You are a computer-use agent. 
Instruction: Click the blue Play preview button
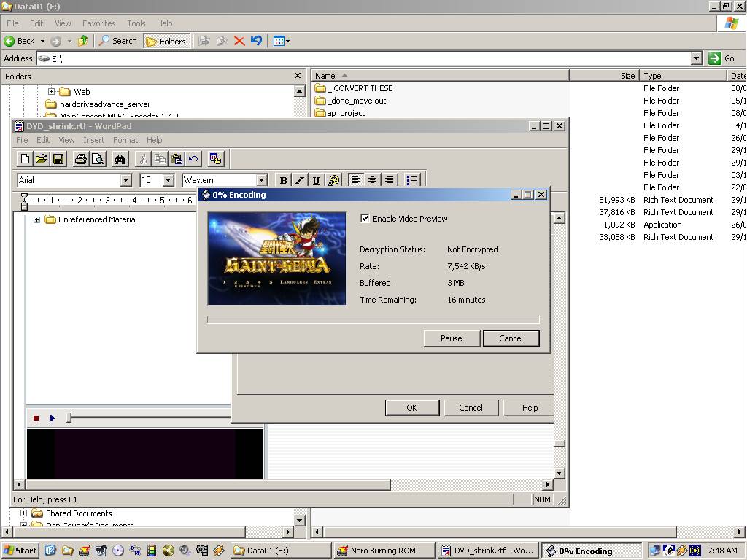(x=53, y=418)
